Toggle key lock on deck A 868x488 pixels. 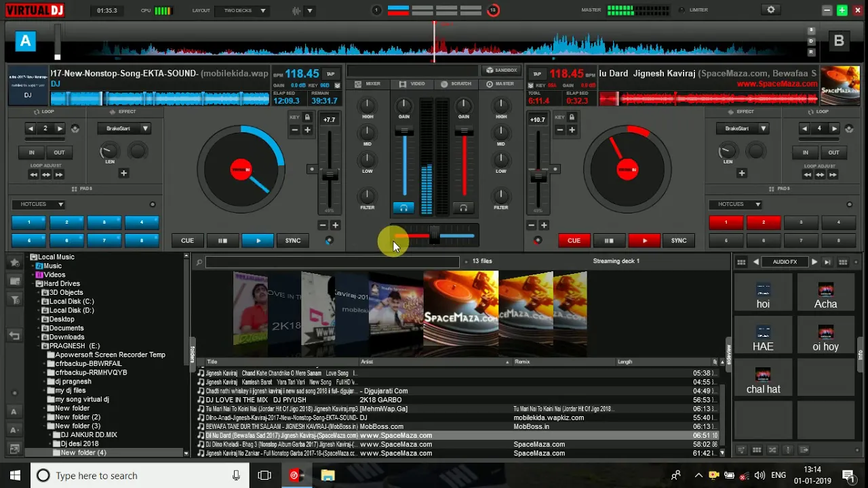[x=307, y=117]
